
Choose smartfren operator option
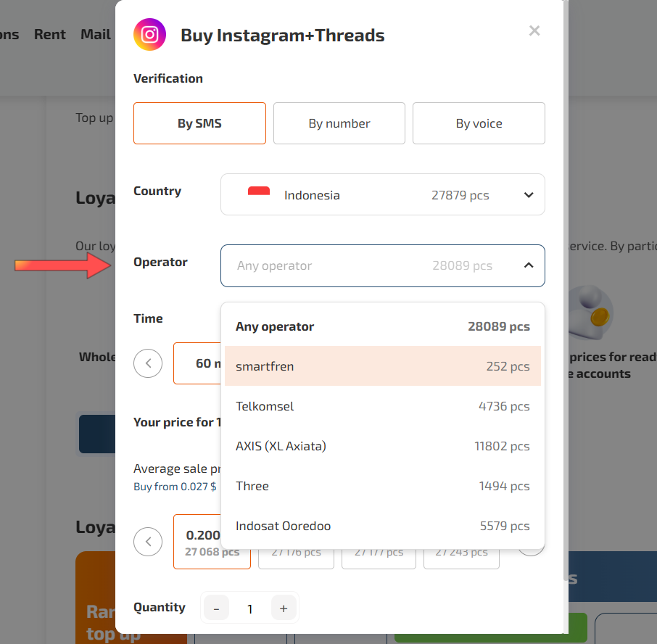pyautogui.click(x=383, y=366)
